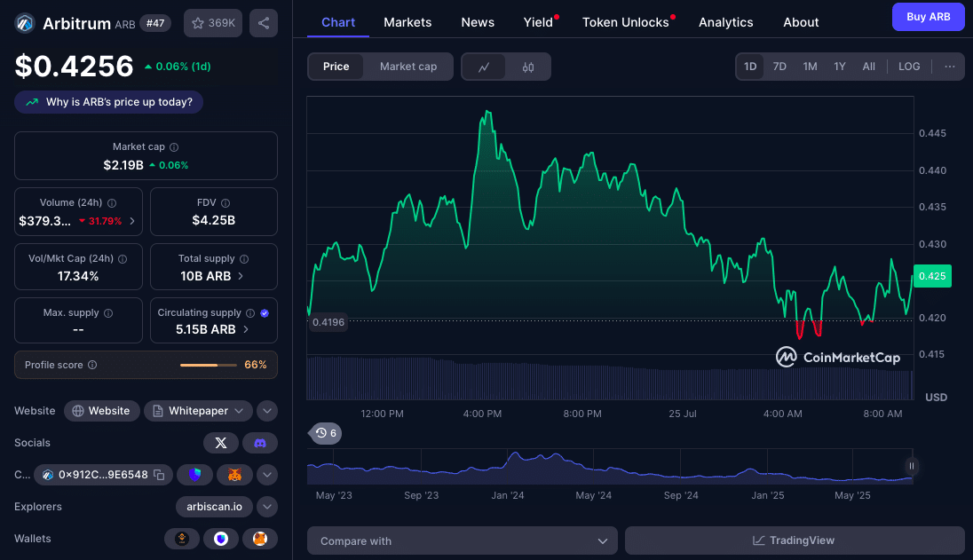This screenshot has width=973, height=560.
Task: Select the All time range
Action: pyautogui.click(x=869, y=67)
